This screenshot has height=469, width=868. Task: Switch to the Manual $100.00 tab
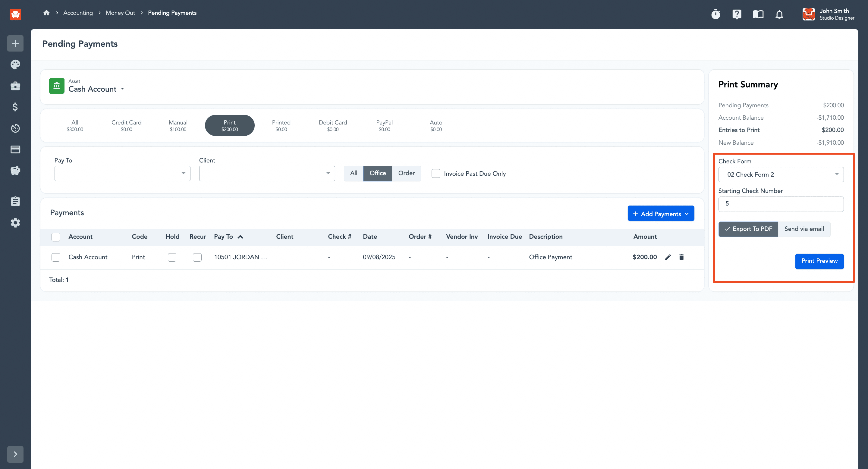(178, 125)
